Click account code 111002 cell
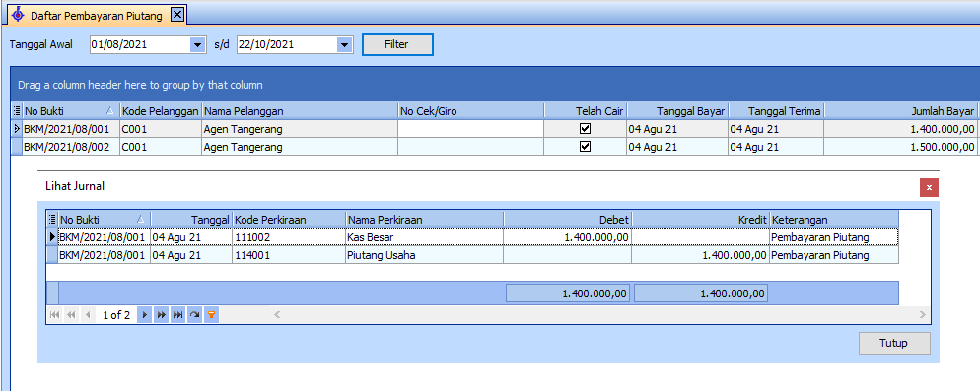The width and height of the screenshot is (980, 391). 288,237
